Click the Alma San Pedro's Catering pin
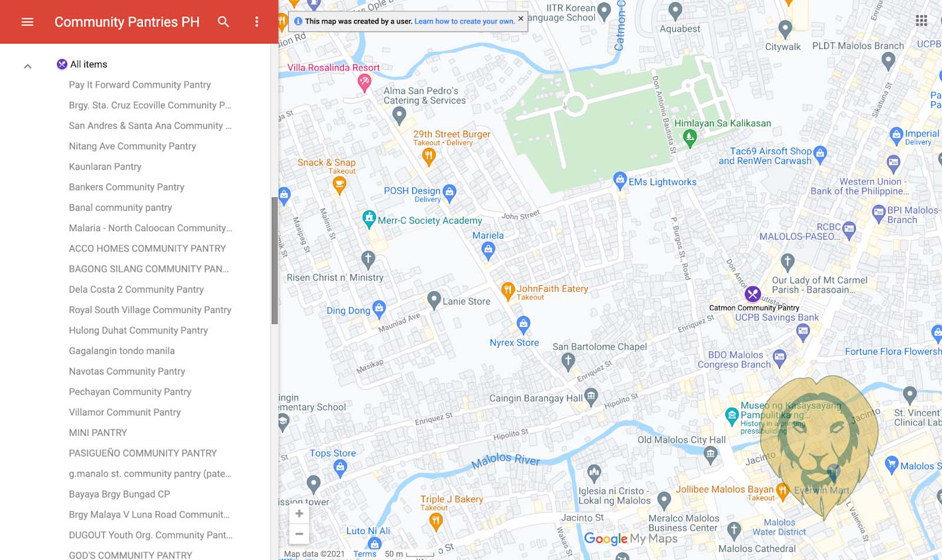Viewport: 942px width, 560px height. (x=399, y=116)
